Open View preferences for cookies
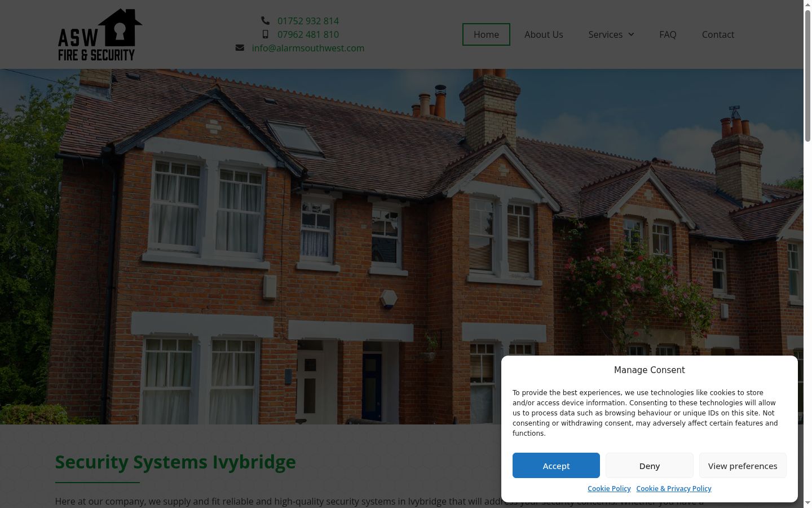This screenshot has width=812, height=508. pyautogui.click(x=743, y=466)
